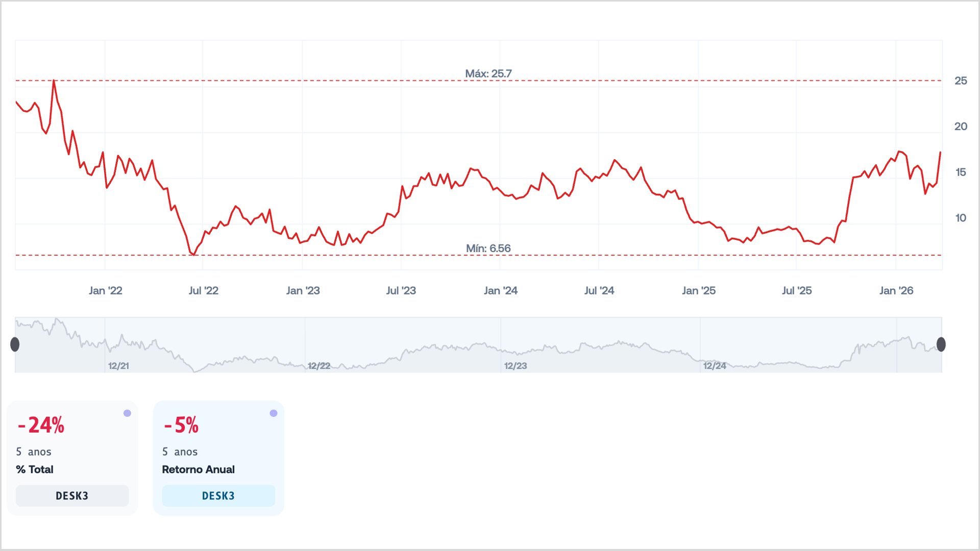Image resolution: width=980 pixels, height=551 pixels.
Task: Click the % Total card title
Action: click(35, 469)
